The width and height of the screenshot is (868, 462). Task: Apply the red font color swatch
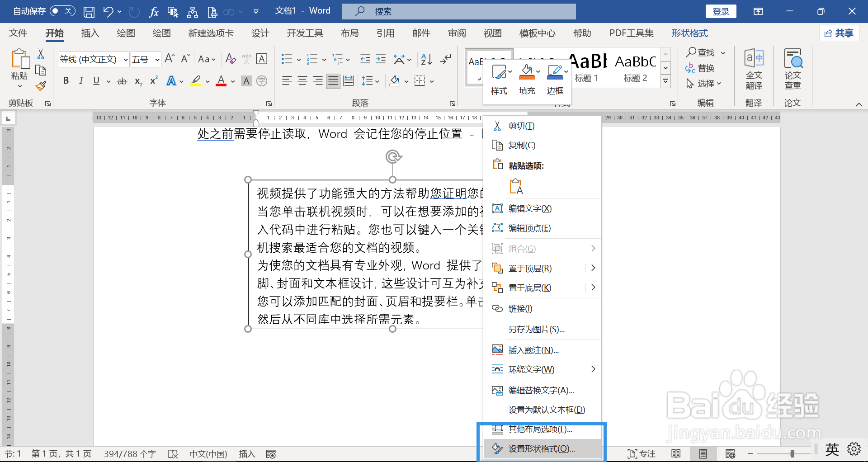click(x=221, y=81)
